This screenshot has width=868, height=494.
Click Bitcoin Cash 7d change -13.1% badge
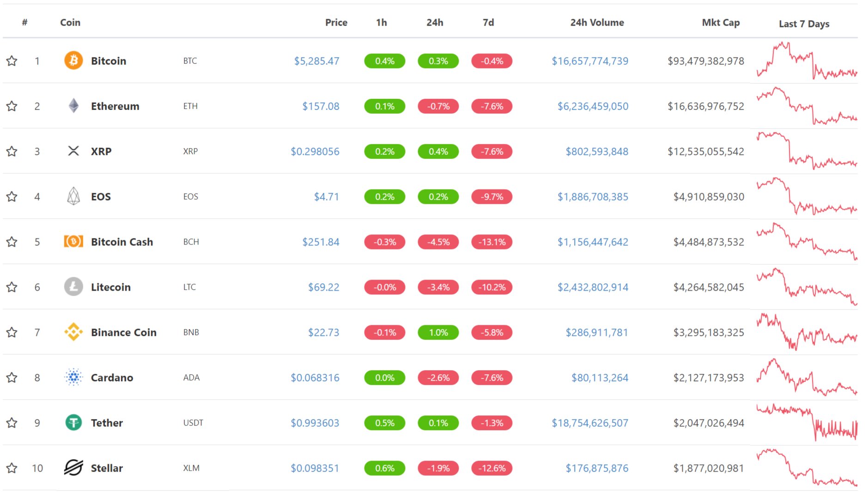coord(492,242)
